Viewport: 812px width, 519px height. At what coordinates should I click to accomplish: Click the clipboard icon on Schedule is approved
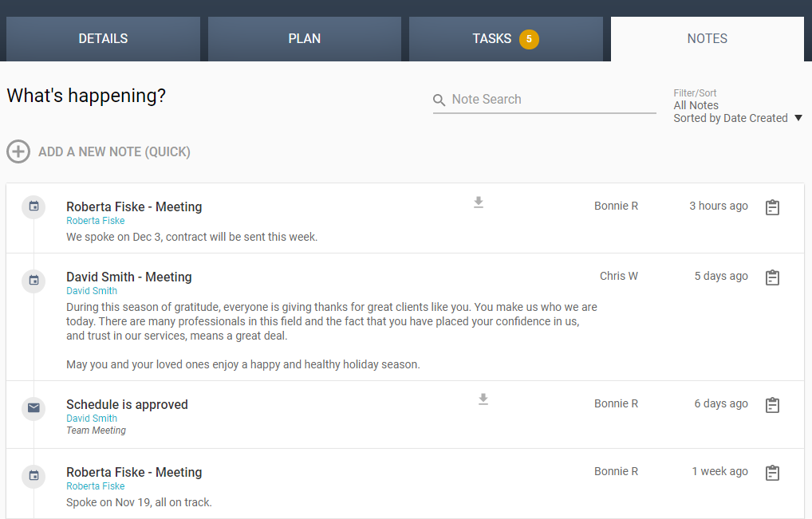pyautogui.click(x=772, y=404)
